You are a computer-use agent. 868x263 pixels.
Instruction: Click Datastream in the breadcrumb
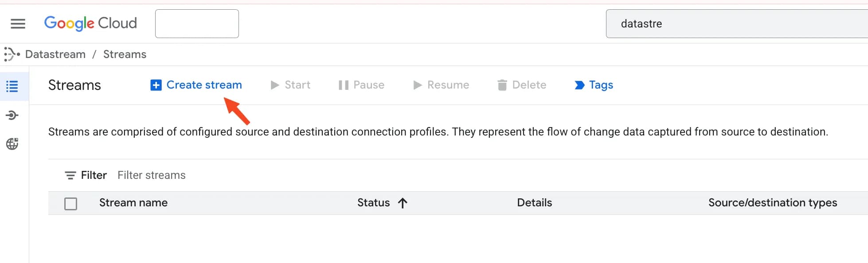coord(55,54)
